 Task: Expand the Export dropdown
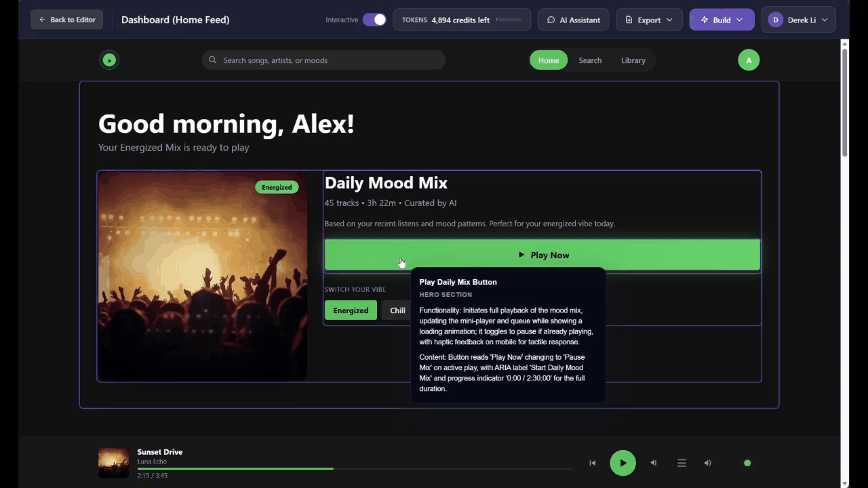tap(649, 20)
